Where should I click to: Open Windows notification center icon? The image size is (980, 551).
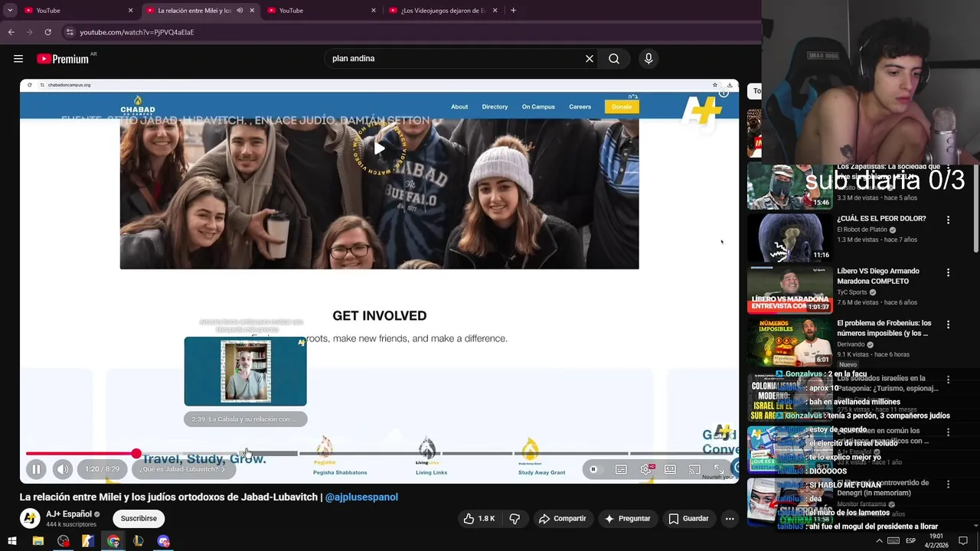(x=963, y=541)
